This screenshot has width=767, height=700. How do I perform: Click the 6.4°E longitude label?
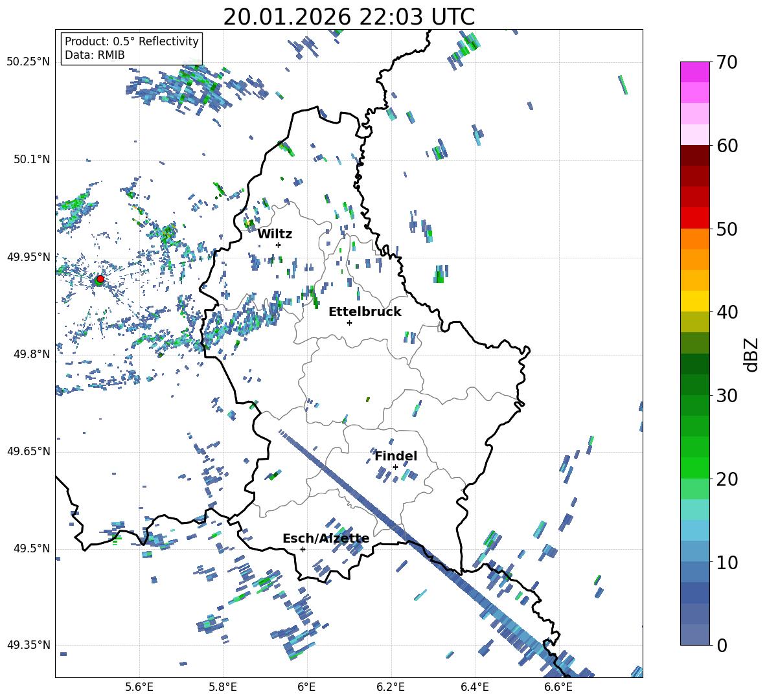(x=474, y=687)
